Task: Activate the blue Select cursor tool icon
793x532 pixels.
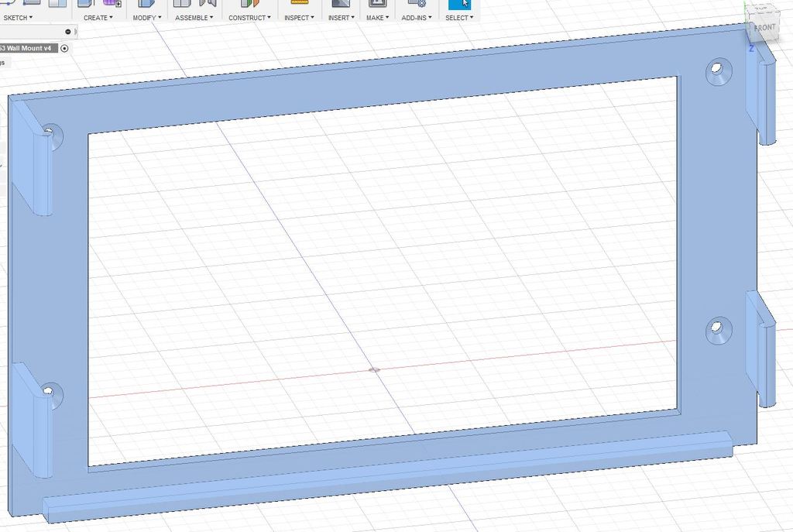Action: pos(459,4)
